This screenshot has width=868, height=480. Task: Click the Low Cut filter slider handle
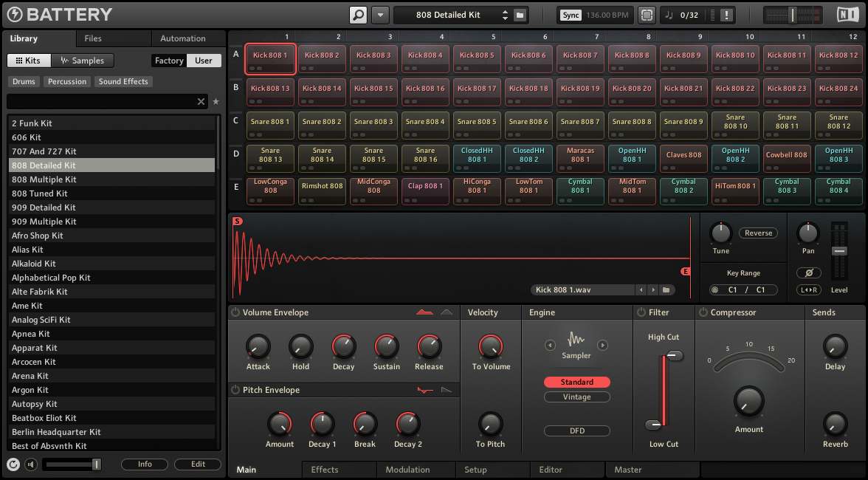point(654,425)
